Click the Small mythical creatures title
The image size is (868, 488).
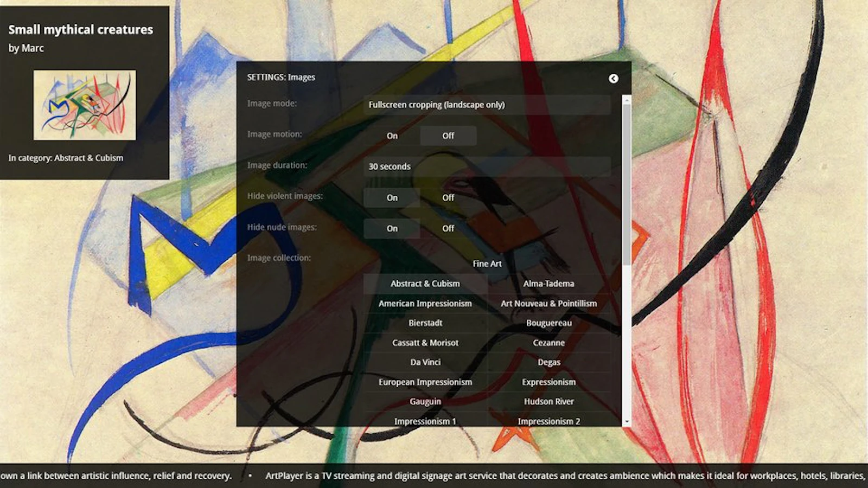click(x=81, y=30)
